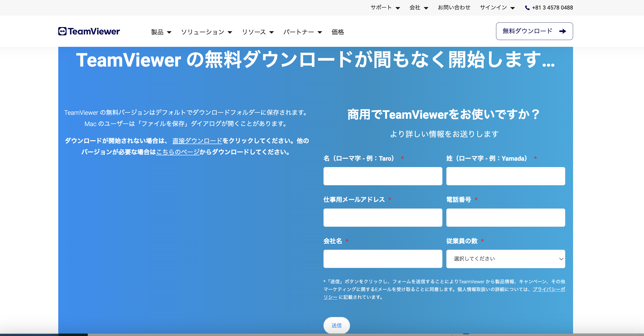
Task: Open the サインイン dropdown
Action: [497, 8]
